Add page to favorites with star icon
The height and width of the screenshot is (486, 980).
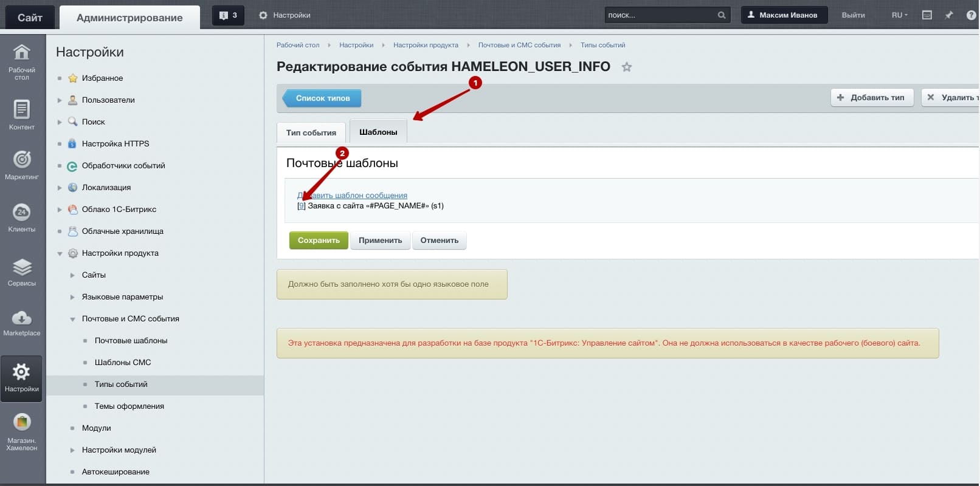pyautogui.click(x=626, y=67)
